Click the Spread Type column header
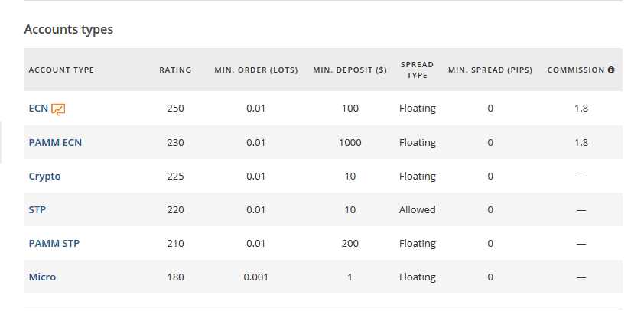 tap(417, 70)
